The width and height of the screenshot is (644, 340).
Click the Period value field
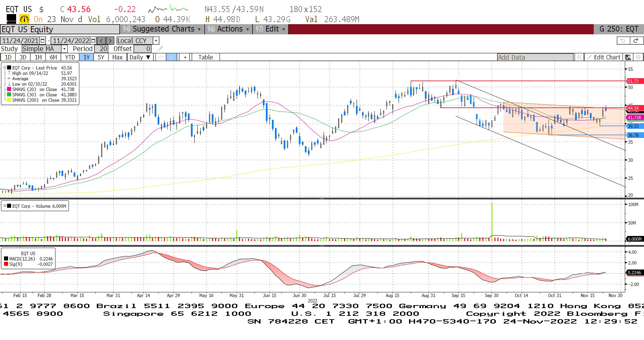tap(101, 49)
